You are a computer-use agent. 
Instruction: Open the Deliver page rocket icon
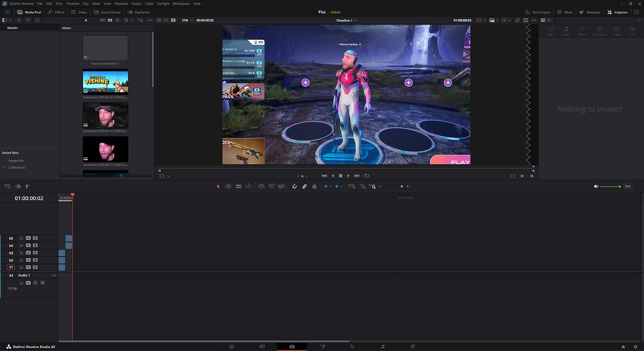(x=413, y=346)
